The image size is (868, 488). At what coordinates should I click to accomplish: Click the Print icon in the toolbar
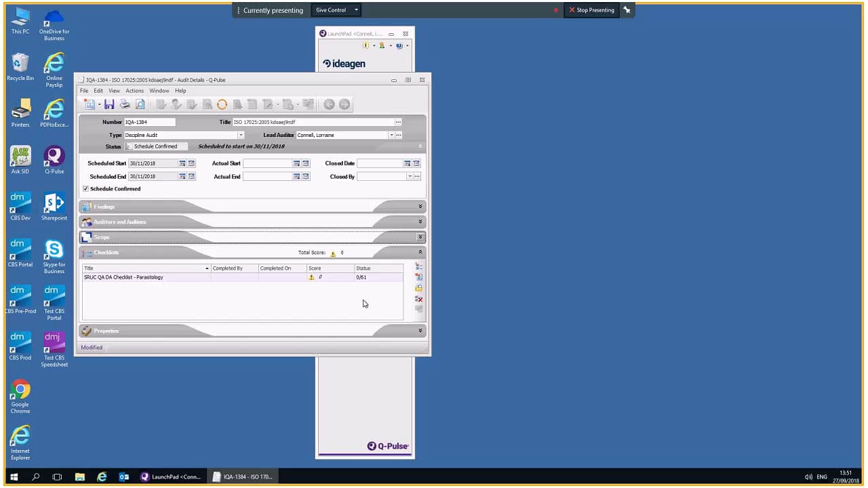click(x=125, y=104)
